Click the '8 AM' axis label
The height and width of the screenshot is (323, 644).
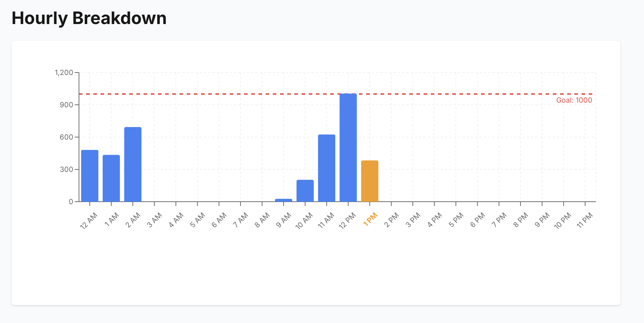pyautogui.click(x=262, y=220)
